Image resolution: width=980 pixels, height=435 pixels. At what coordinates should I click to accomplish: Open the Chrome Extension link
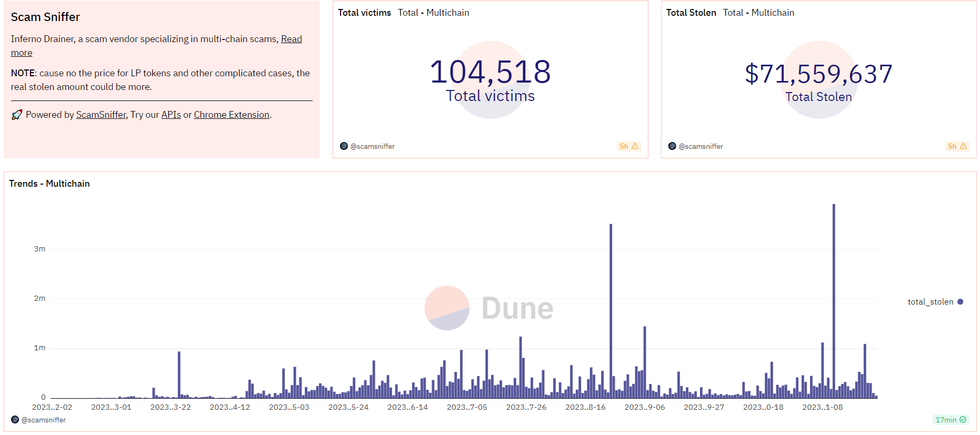(232, 115)
